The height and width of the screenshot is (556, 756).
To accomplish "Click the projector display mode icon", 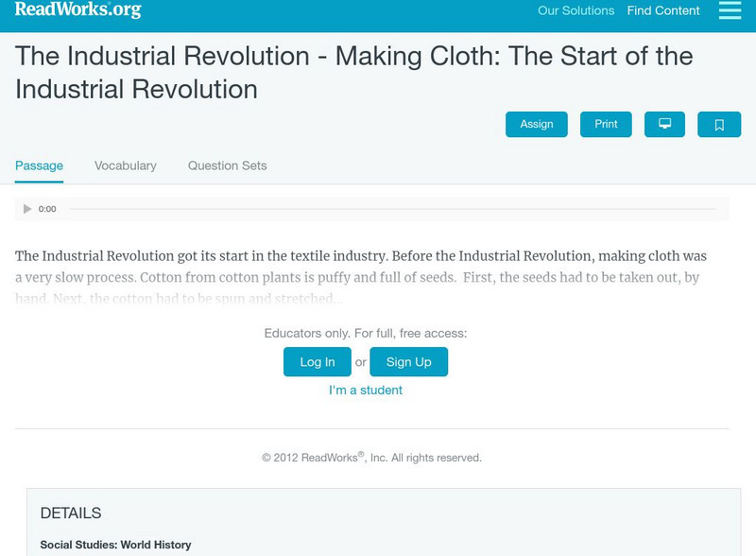I will 664,125.
